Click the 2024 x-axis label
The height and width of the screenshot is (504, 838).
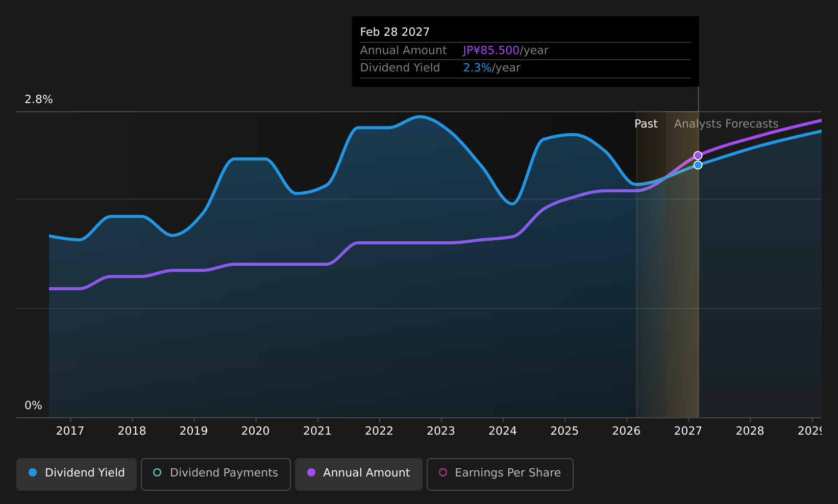click(x=503, y=431)
